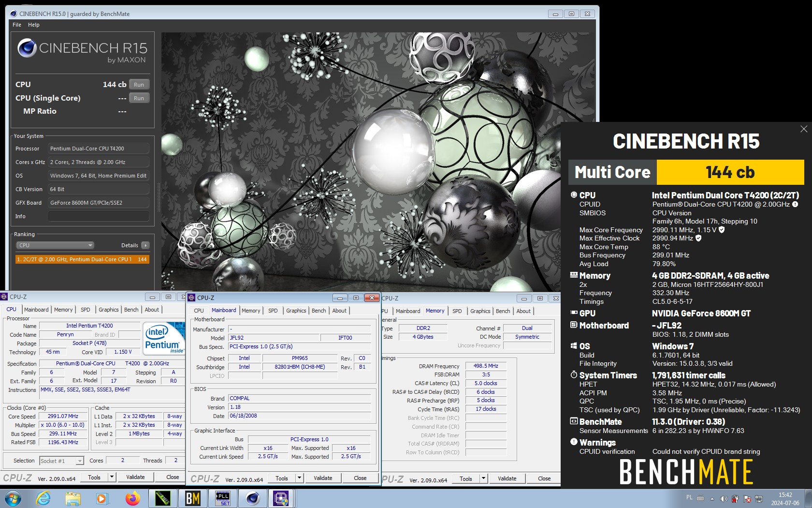Launch Firefox from the taskbar
The width and height of the screenshot is (812, 508).
coord(132,498)
